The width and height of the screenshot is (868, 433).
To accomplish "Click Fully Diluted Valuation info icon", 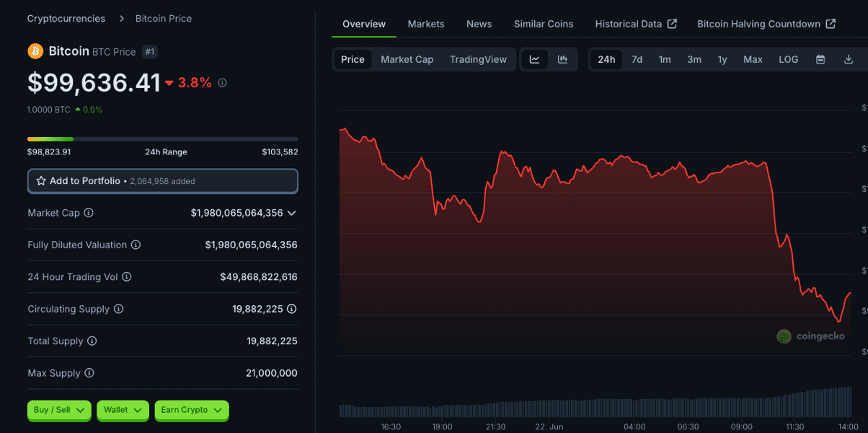I will (136, 245).
